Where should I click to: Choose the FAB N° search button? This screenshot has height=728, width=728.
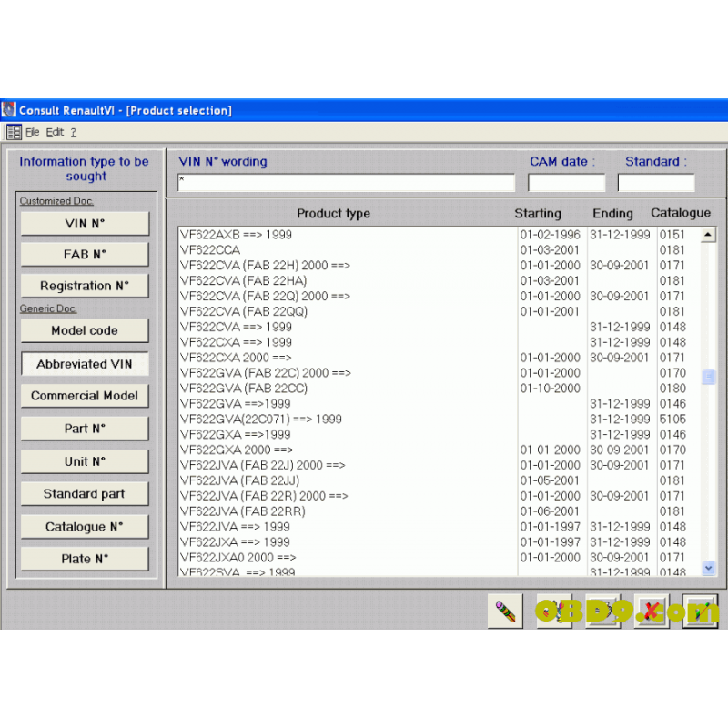(85, 255)
